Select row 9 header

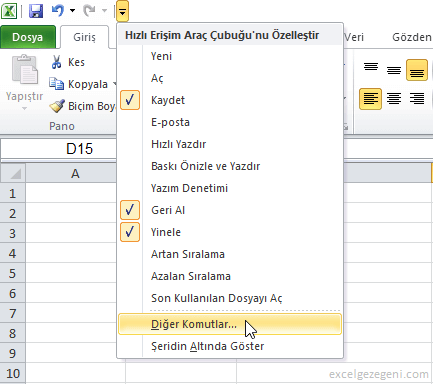pos(13,353)
